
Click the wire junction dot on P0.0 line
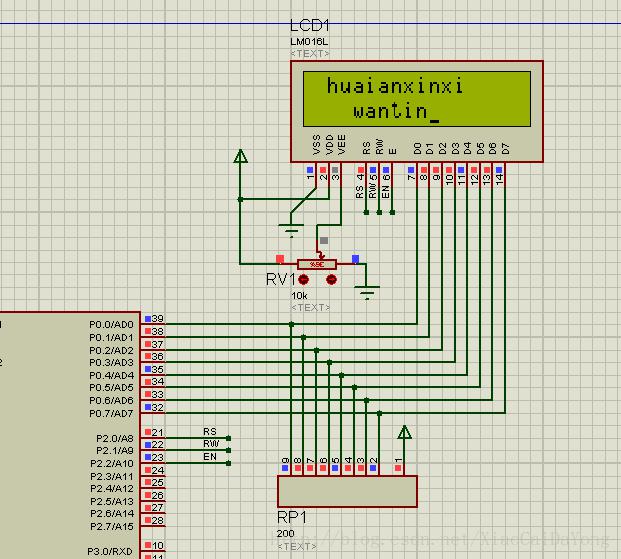[291, 324]
